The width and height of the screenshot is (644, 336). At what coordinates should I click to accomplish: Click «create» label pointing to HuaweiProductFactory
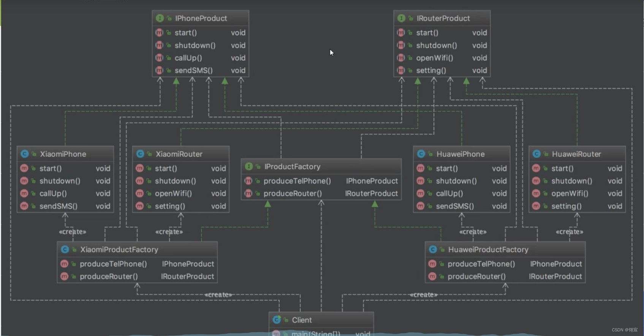click(424, 295)
